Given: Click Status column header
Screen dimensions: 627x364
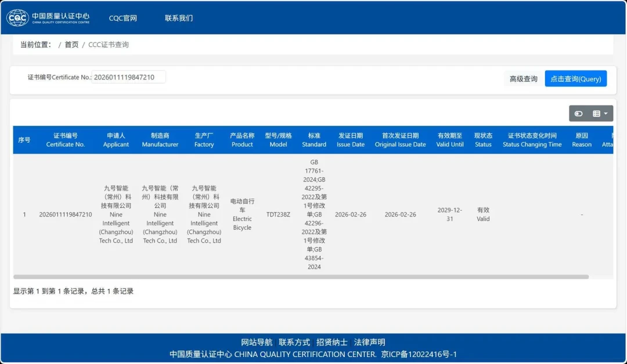Looking at the screenshot, I should 483,140.
